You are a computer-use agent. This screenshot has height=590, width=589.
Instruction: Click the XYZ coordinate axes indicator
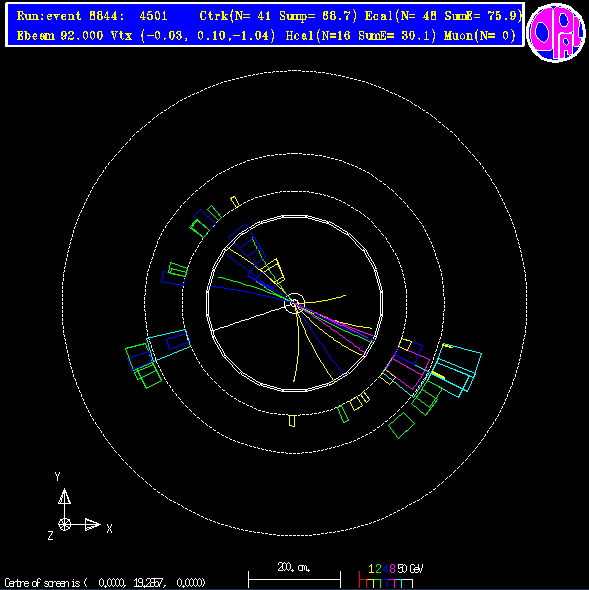(x=80, y=506)
